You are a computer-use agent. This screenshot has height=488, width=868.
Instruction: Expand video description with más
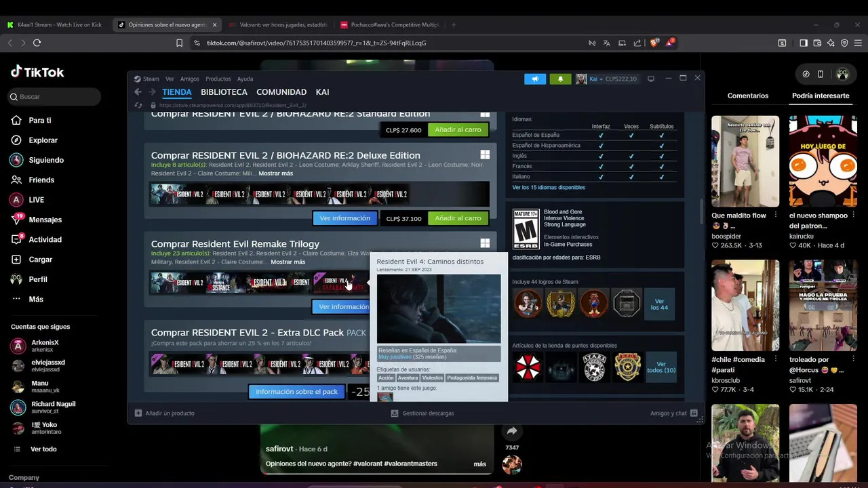pos(479,464)
